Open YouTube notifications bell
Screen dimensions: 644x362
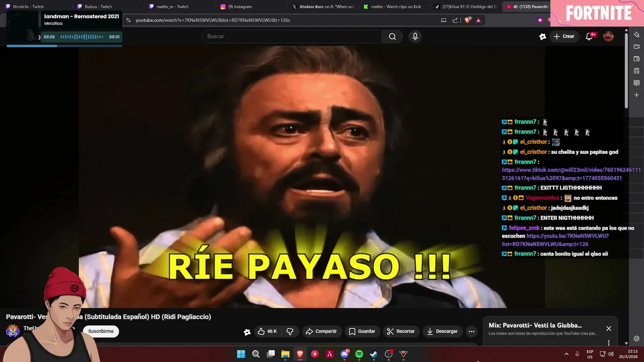click(589, 36)
